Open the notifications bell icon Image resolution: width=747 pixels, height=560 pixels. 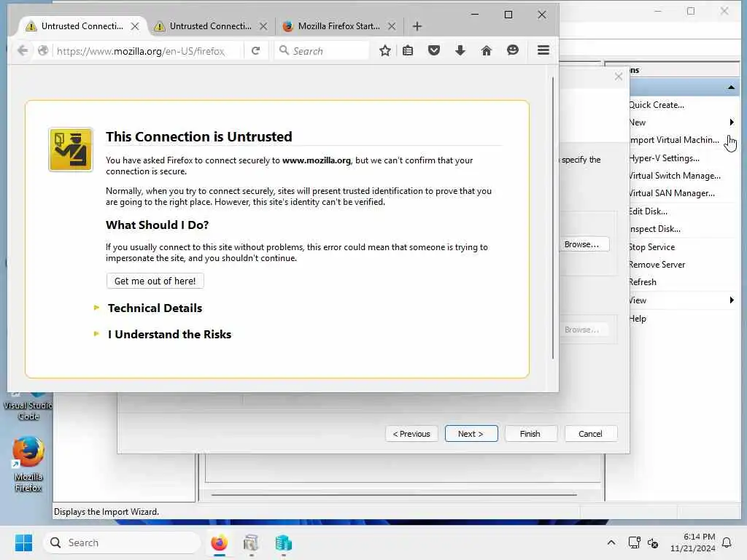(x=727, y=542)
